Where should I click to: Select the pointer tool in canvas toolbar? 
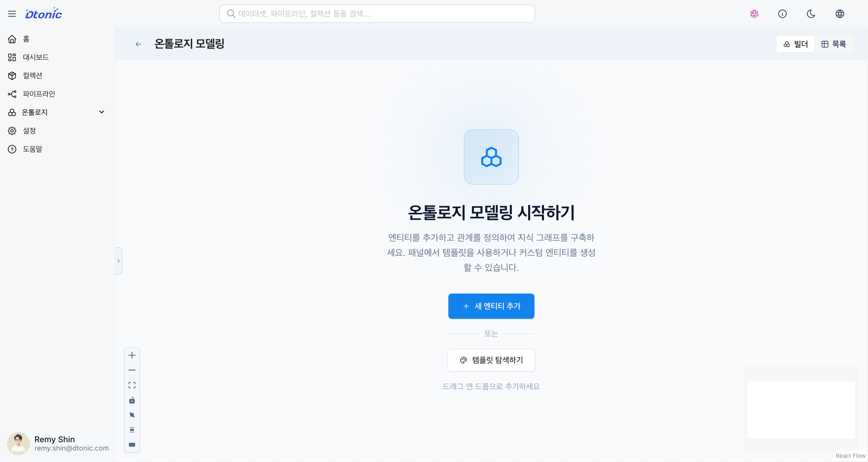point(132,415)
